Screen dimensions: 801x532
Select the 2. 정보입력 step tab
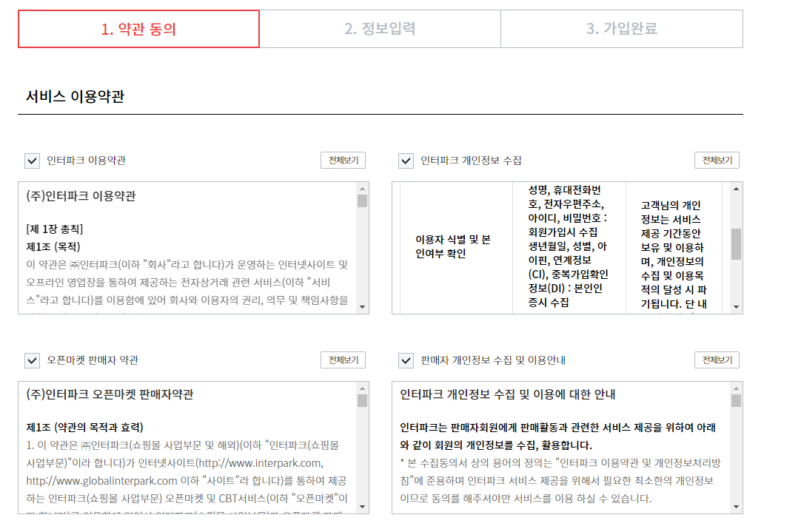(380, 28)
